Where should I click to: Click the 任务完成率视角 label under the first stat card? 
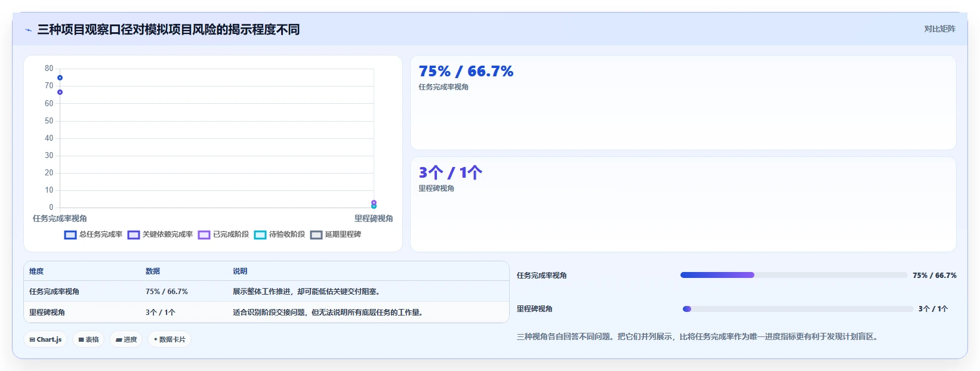tap(443, 86)
